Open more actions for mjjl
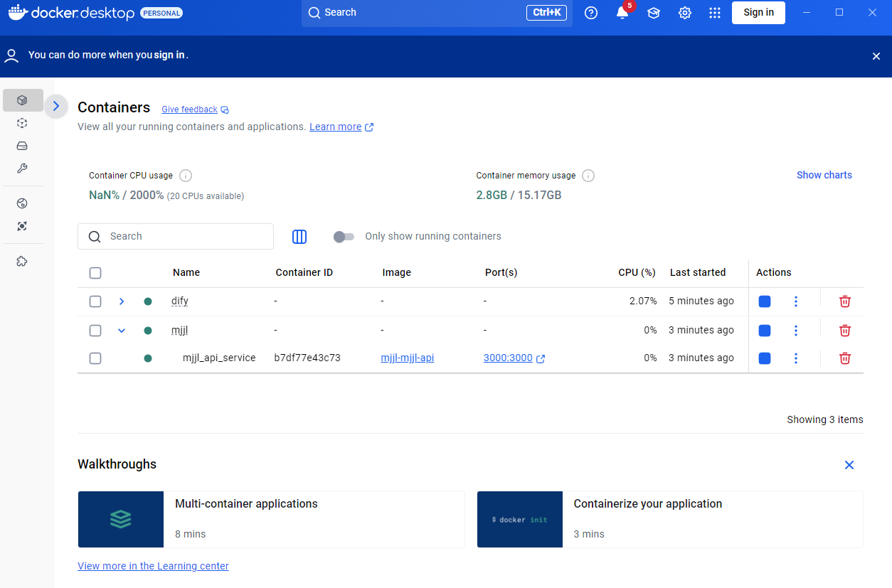This screenshot has width=892, height=588. coord(796,331)
